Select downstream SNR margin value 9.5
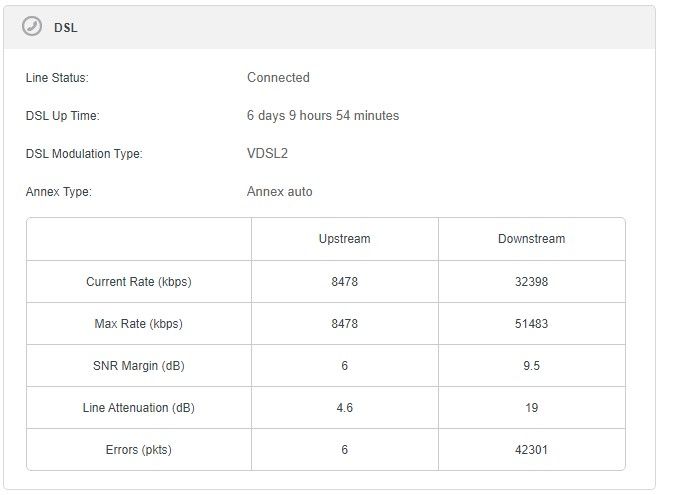675x495 pixels. pyautogui.click(x=531, y=366)
